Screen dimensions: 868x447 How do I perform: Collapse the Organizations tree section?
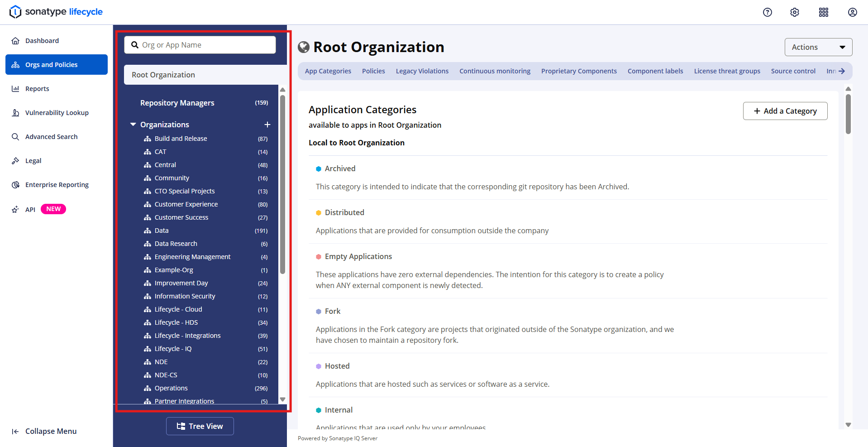[133, 125]
